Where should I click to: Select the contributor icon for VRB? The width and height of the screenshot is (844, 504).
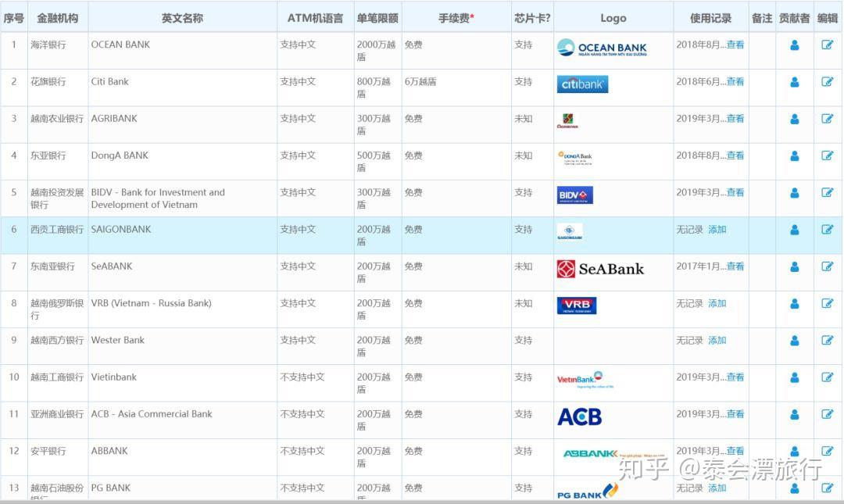click(794, 302)
